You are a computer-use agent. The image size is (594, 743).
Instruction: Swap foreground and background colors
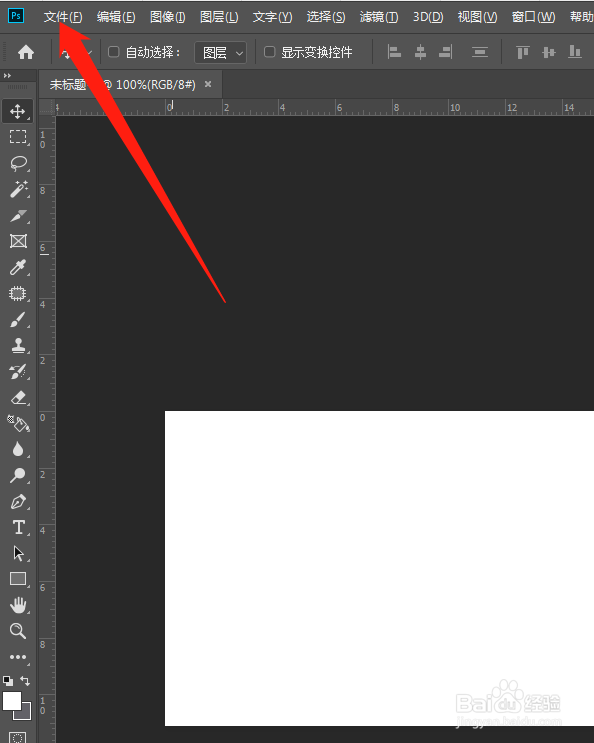[x=25, y=681]
